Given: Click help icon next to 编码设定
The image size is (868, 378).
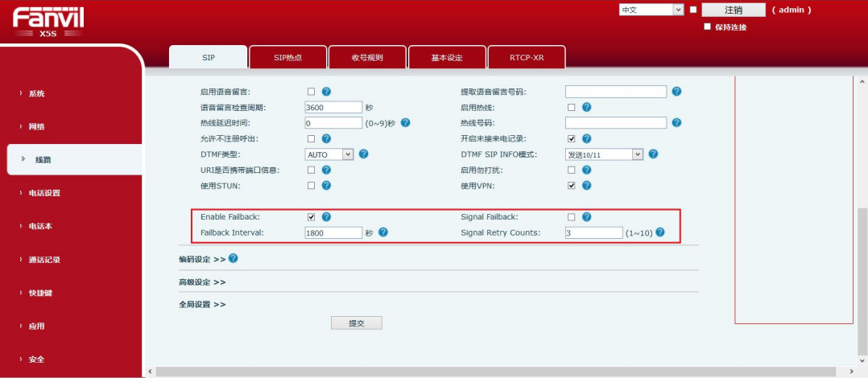Looking at the screenshot, I should point(234,258).
